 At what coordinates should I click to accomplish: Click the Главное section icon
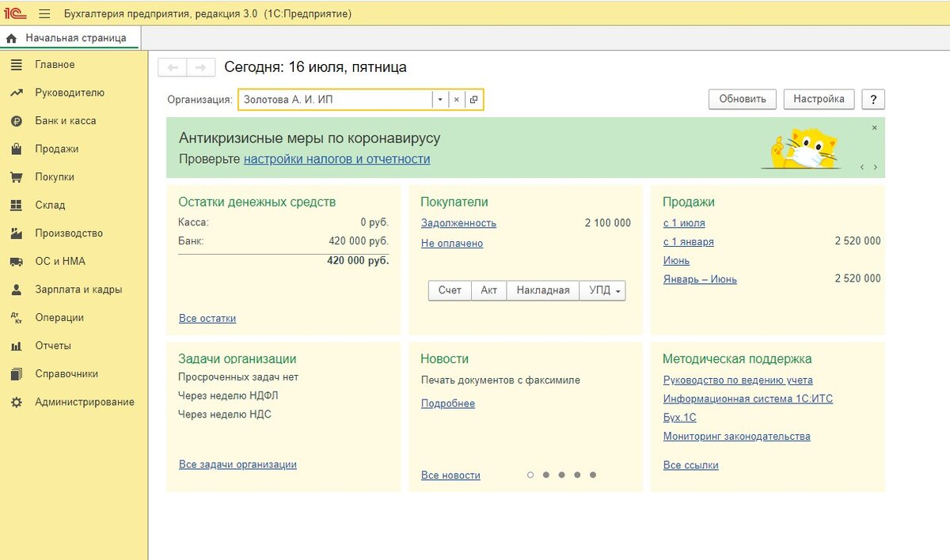click(17, 65)
